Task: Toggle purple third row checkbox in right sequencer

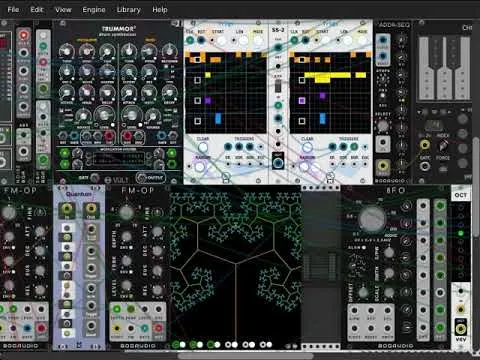Action: point(302,101)
